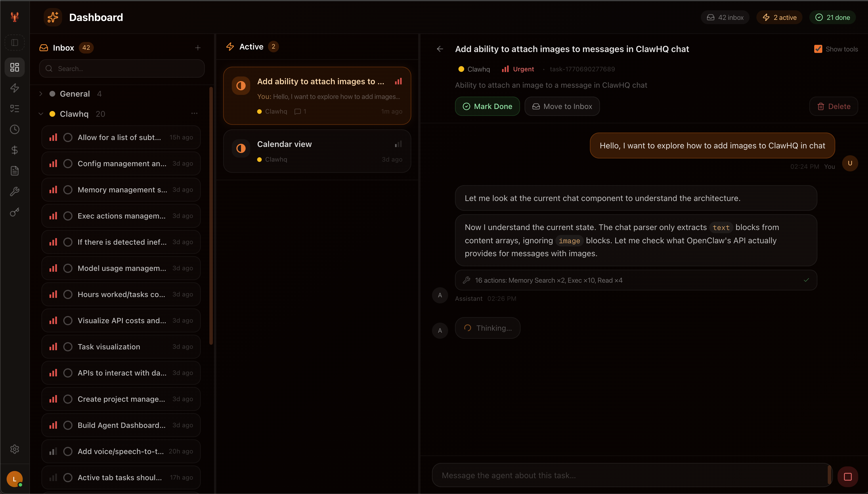Open Settings via the gear icon

[x=15, y=449]
